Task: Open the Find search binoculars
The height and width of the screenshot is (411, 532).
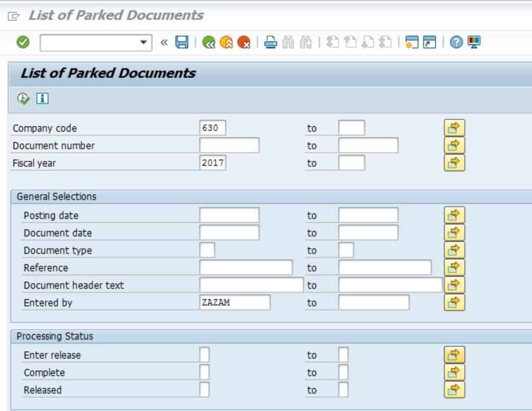Action: point(289,42)
